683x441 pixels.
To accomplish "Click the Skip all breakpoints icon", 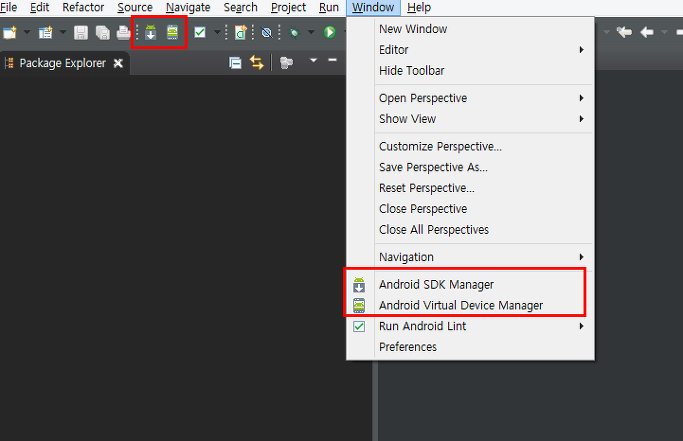I will tap(267, 33).
